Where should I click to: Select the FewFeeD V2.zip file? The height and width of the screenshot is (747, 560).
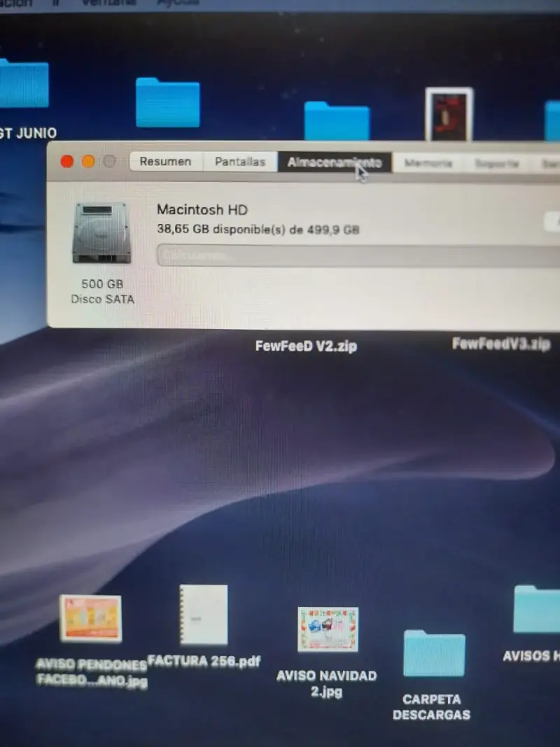pos(306,346)
